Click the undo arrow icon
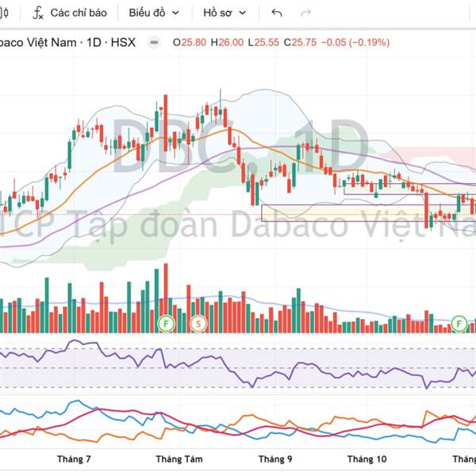 tap(277, 13)
